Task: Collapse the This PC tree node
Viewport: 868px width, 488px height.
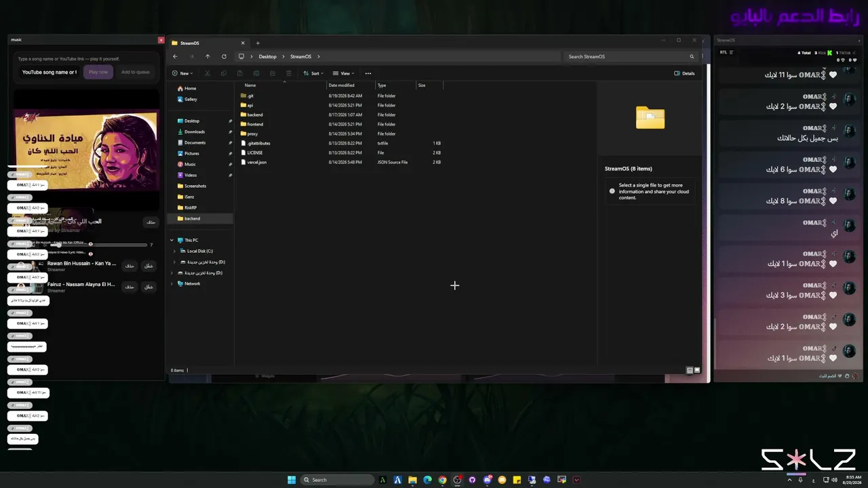Action: (172, 240)
